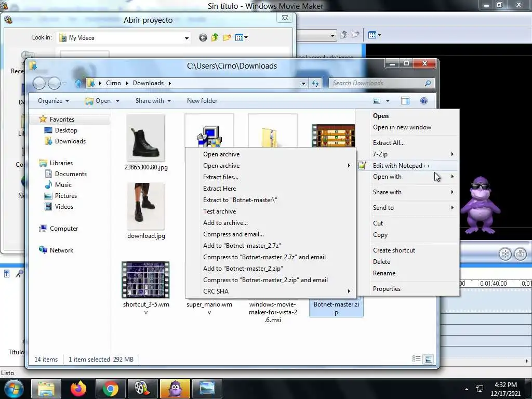
Task: Click the Up folder arrow in Explorer
Action: 78,83
